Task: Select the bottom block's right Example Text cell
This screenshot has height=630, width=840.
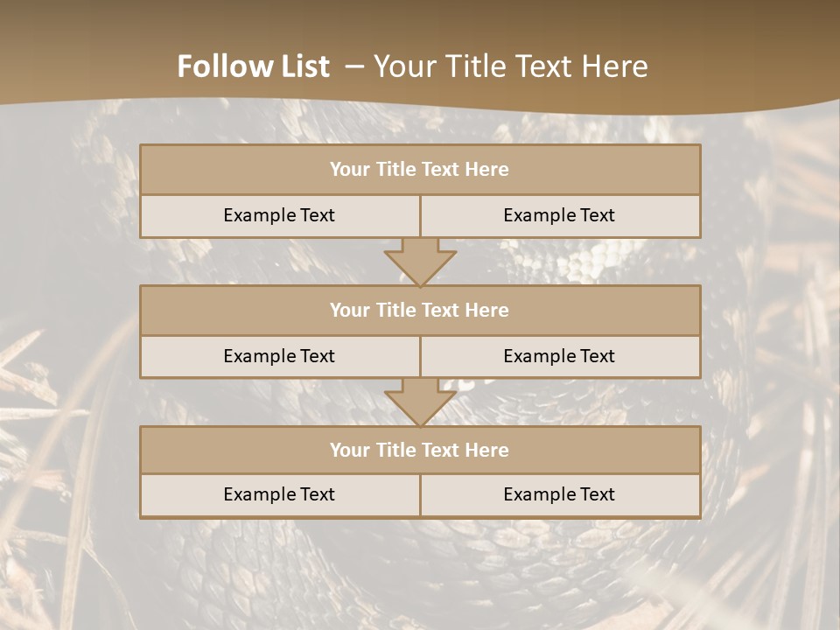Action: pyautogui.click(x=559, y=494)
